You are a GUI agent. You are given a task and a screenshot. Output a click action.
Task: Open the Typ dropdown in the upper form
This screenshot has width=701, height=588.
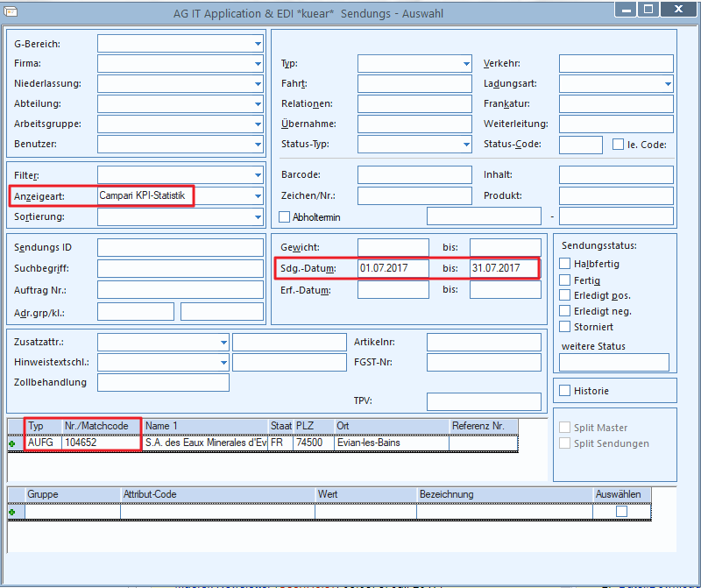click(466, 63)
